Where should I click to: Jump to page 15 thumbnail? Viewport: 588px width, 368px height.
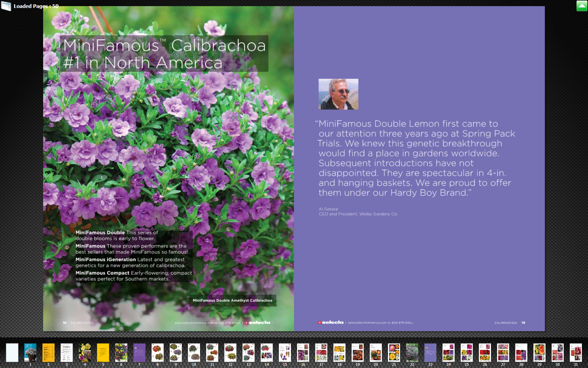285,353
